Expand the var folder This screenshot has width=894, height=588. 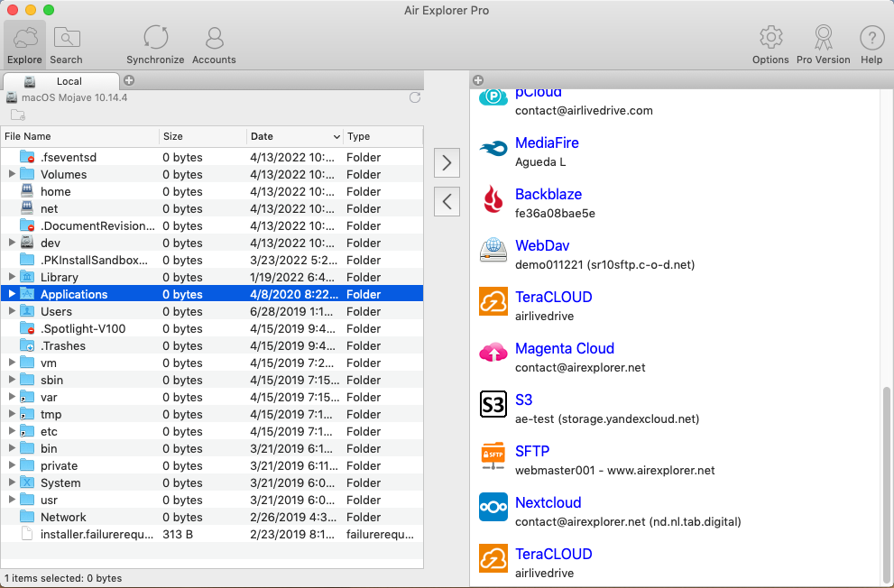12,397
